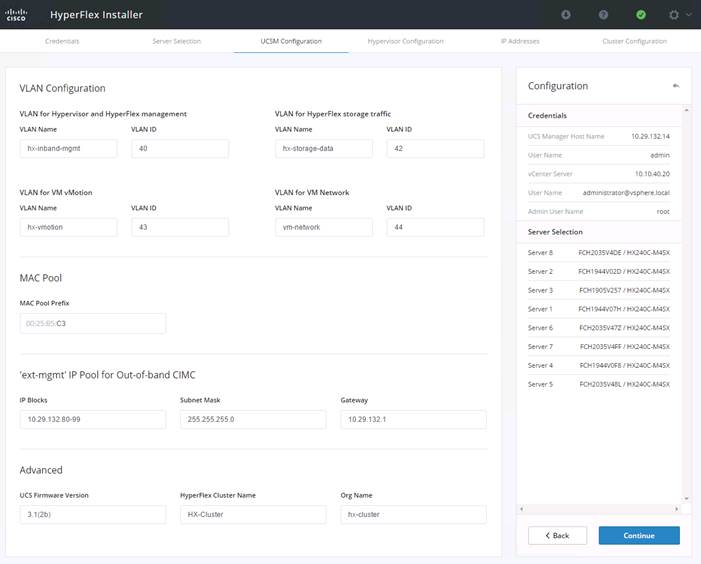Focus the VM Network VLAN ID field 44
The height and width of the screenshot is (564, 701).
point(435,227)
